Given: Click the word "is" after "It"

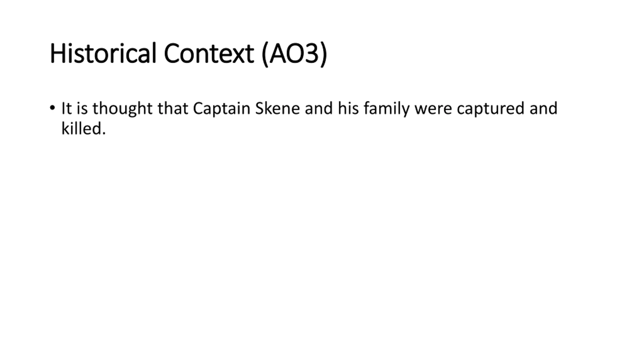Looking at the screenshot, I should tap(82, 108).
